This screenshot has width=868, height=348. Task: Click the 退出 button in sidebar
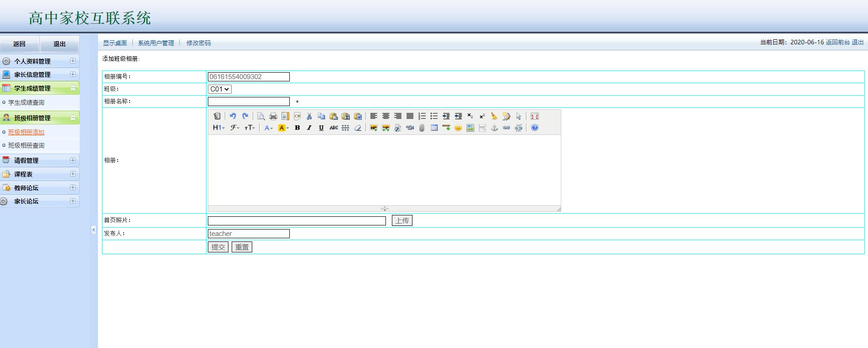click(60, 44)
